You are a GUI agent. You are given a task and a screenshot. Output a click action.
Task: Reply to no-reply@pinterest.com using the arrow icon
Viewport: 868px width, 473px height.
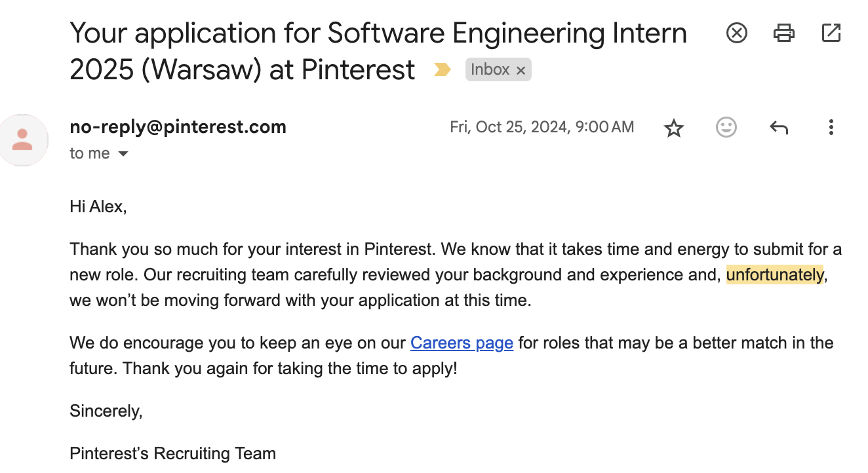tap(779, 128)
